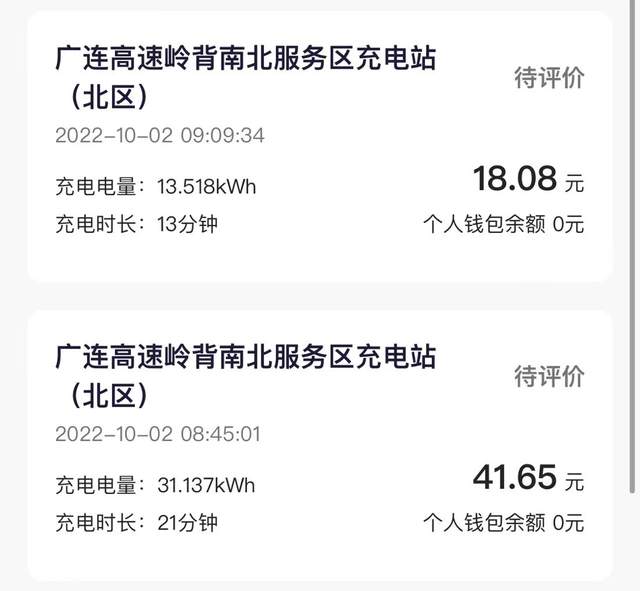Click the 18.08 元 amount
640x591 pixels.
(x=529, y=178)
